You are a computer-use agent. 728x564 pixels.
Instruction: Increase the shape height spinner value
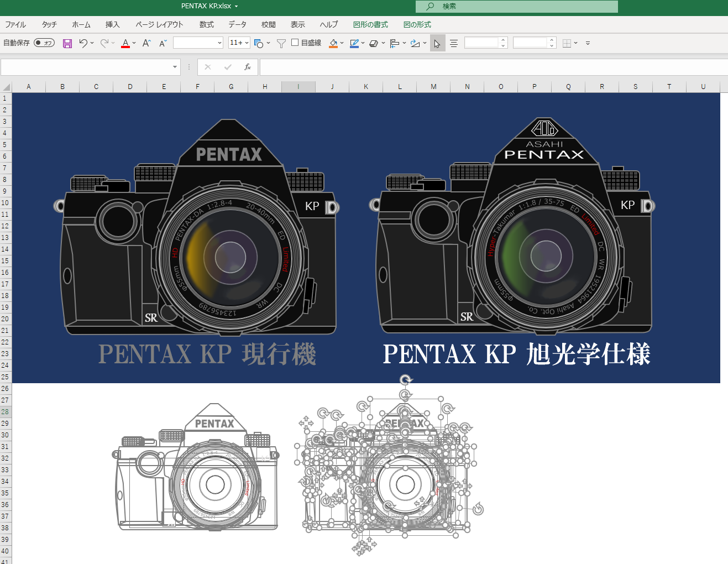point(503,40)
